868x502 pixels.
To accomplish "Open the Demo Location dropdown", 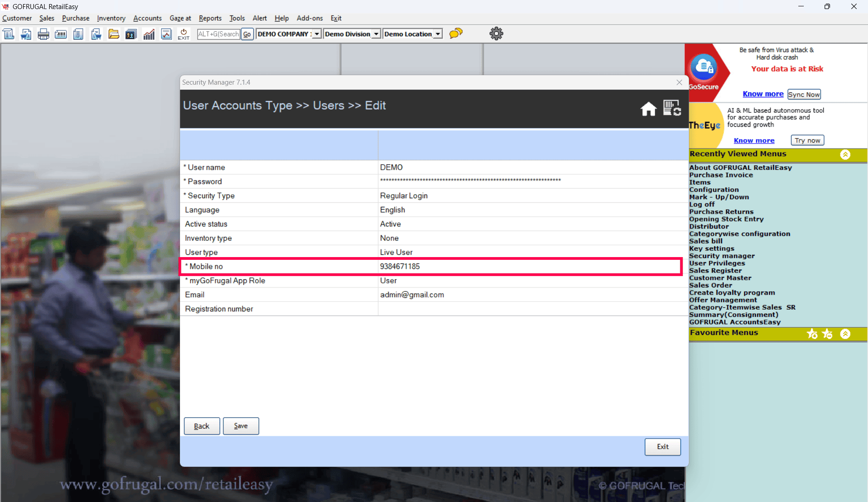I will pos(437,34).
